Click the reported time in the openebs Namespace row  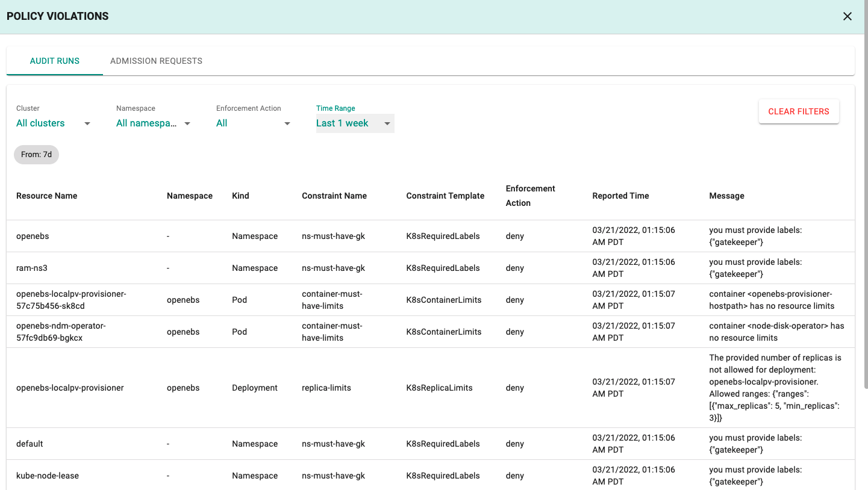(634, 236)
